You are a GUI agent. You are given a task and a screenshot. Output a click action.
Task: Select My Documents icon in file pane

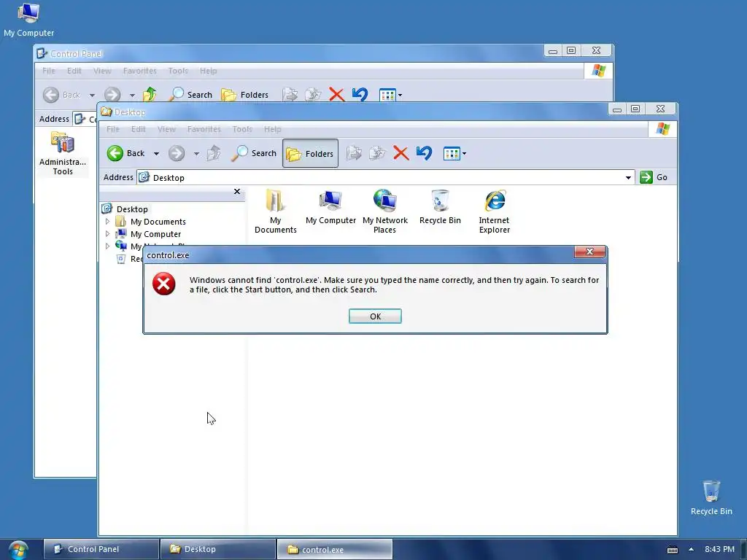point(275,211)
